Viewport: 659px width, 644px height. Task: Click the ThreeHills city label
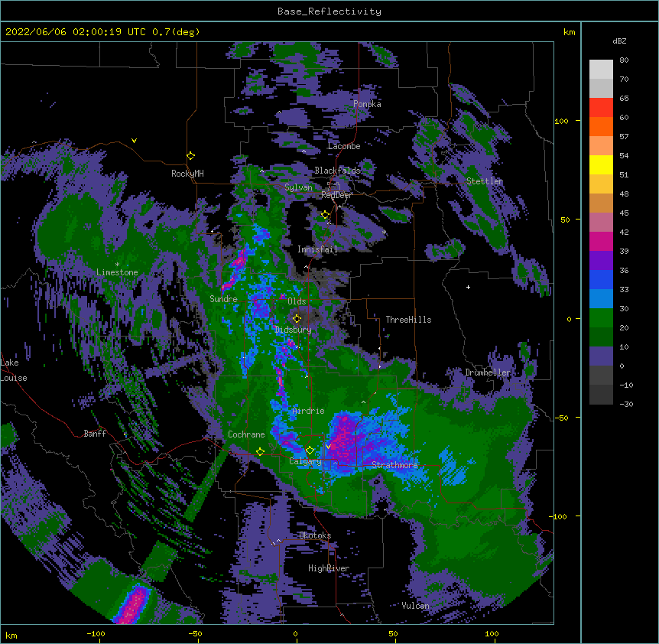click(408, 320)
